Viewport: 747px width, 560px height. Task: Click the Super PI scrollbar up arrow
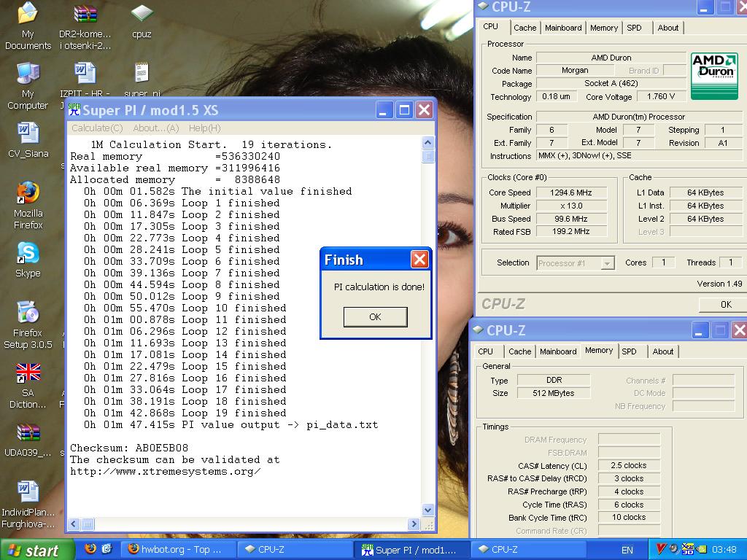pyautogui.click(x=427, y=142)
